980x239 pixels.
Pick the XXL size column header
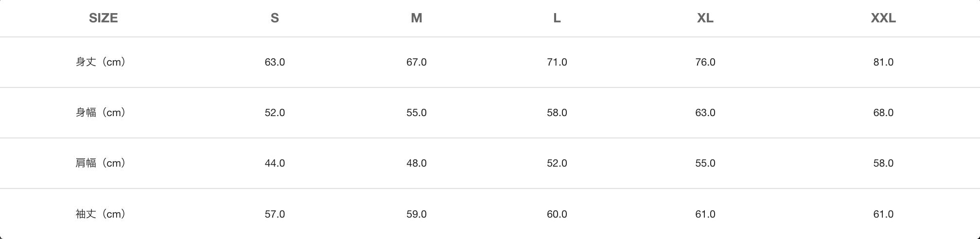click(x=883, y=18)
